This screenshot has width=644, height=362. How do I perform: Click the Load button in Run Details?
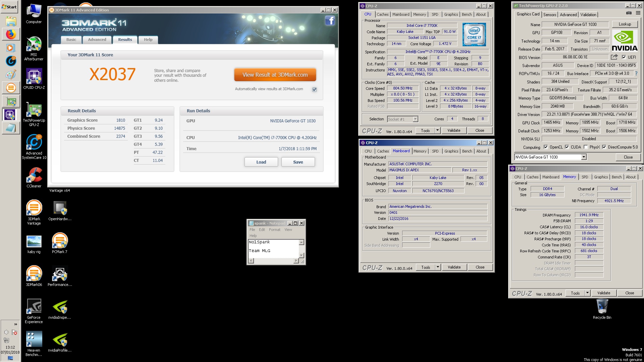261,162
